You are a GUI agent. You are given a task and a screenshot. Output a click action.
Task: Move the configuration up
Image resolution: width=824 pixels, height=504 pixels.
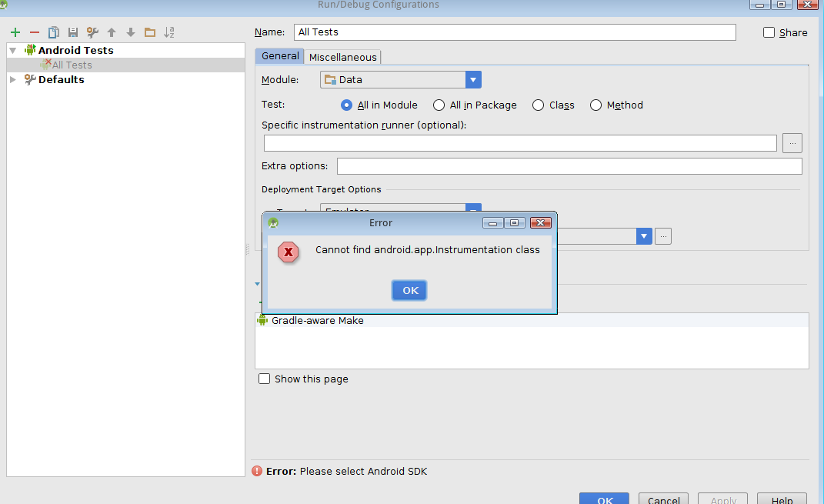click(x=112, y=32)
